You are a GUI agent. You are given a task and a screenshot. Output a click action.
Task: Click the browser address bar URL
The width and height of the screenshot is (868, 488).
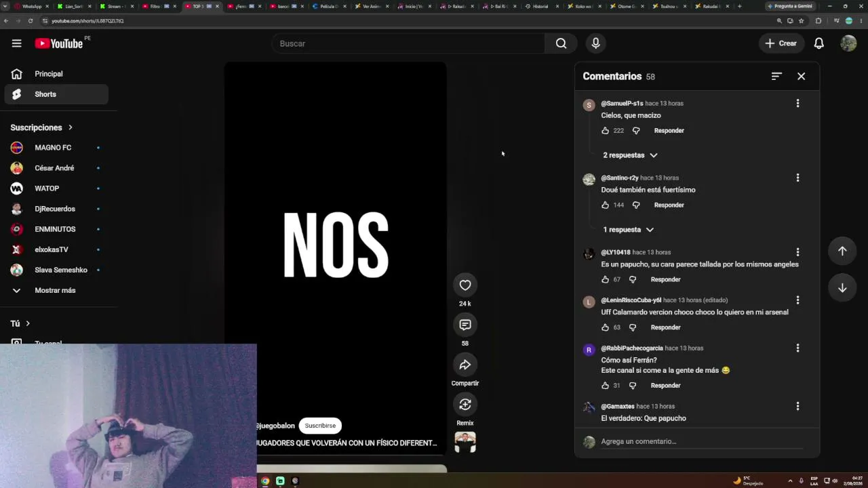(x=87, y=21)
